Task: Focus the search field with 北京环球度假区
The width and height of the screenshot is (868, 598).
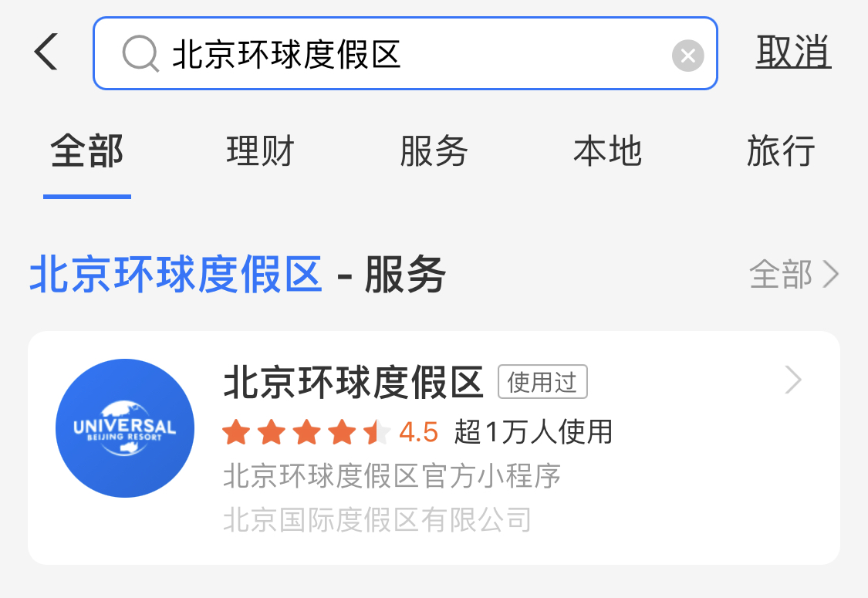Action: point(405,53)
